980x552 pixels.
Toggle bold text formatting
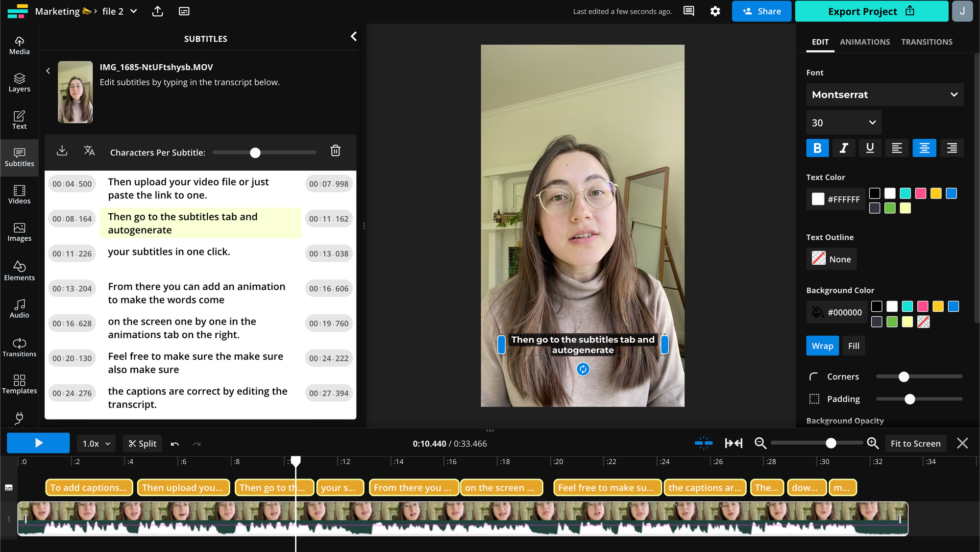[817, 148]
